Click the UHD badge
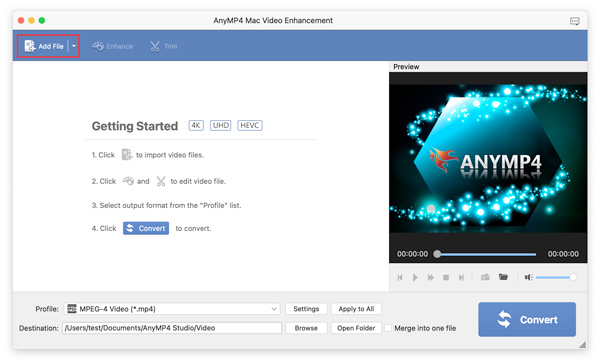 coord(221,125)
